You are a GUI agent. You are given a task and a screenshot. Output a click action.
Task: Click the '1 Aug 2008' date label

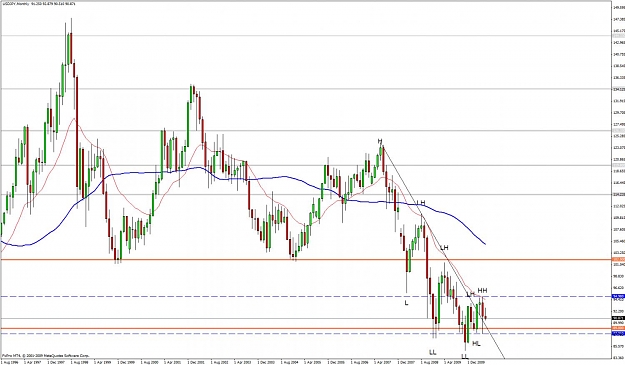429,363
